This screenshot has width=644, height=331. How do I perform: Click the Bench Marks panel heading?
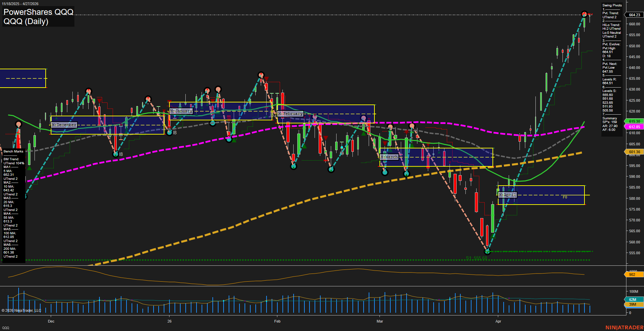[13, 151]
